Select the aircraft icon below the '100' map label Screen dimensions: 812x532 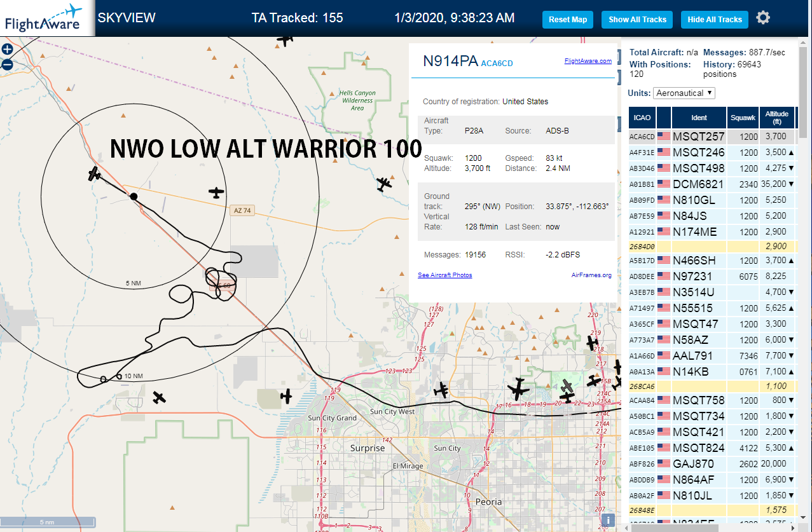[383, 184]
